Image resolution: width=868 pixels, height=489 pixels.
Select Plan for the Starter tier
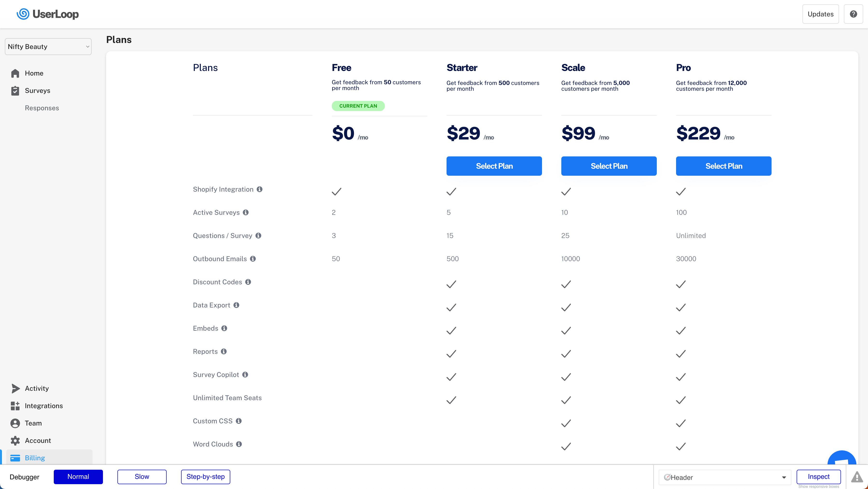(x=494, y=166)
